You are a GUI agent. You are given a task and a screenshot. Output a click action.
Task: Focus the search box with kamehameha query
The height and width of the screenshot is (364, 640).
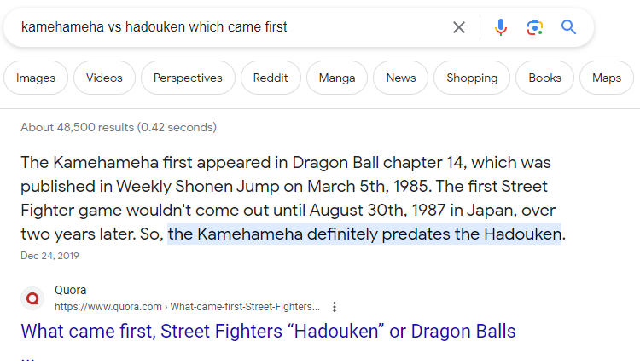pyautogui.click(x=230, y=27)
